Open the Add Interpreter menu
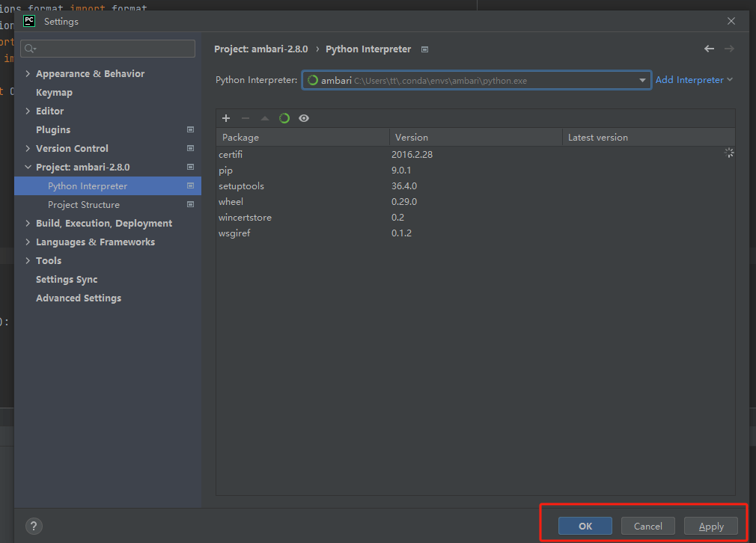This screenshot has width=756, height=543. pyautogui.click(x=694, y=80)
